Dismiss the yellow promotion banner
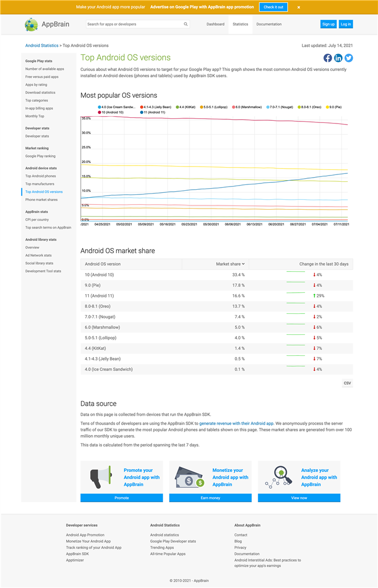 [299, 7]
